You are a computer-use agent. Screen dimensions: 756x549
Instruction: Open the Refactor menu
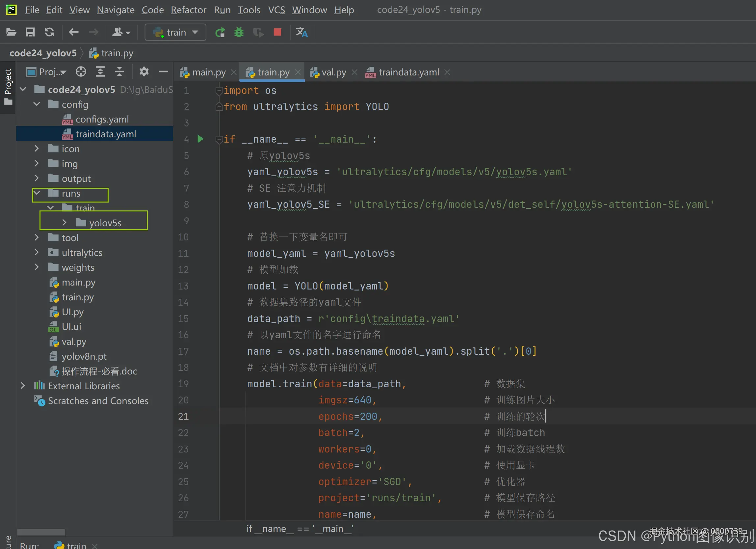[x=188, y=10]
